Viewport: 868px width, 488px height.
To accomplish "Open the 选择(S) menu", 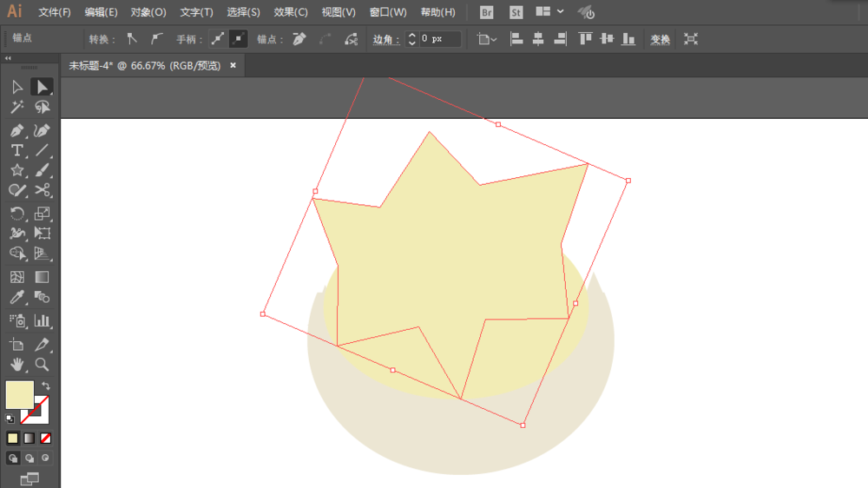I will (x=243, y=12).
